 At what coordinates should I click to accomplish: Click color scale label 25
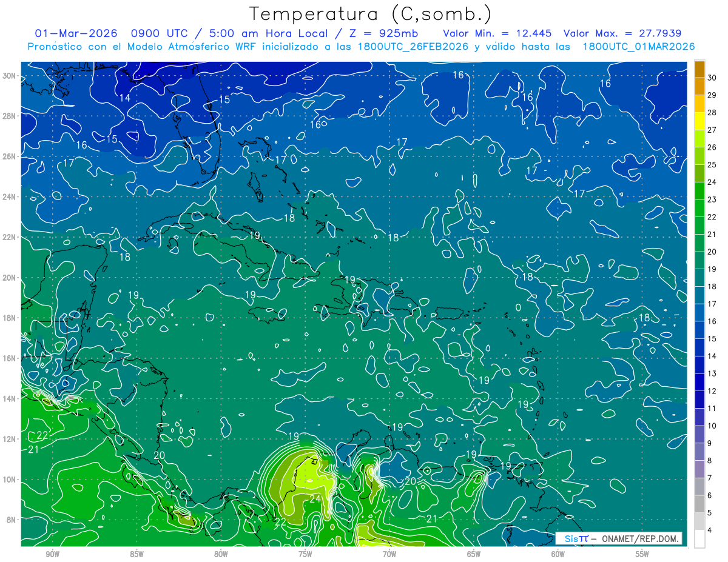pyautogui.click(x=712, y=164)
